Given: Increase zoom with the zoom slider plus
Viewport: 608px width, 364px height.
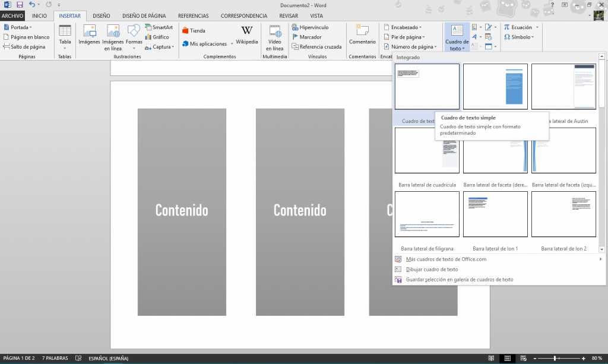Looking at the screenshot, I should [x=584, y=358].
